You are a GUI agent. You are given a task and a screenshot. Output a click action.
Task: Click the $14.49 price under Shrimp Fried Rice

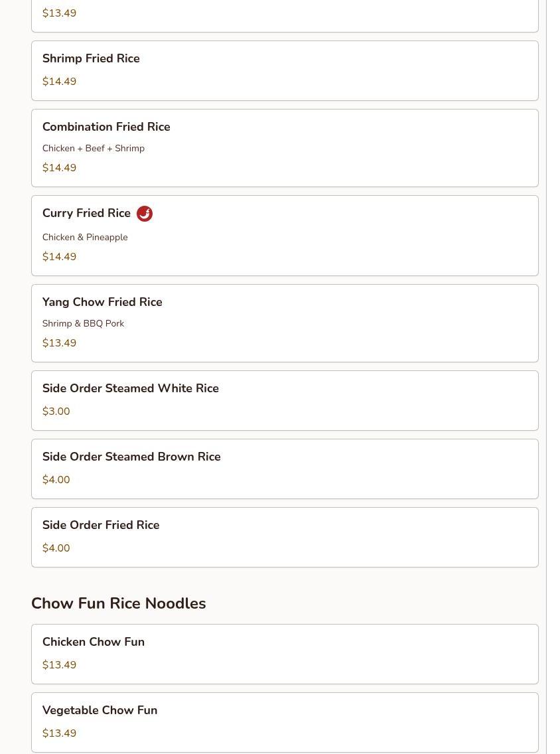click(59, 81)
